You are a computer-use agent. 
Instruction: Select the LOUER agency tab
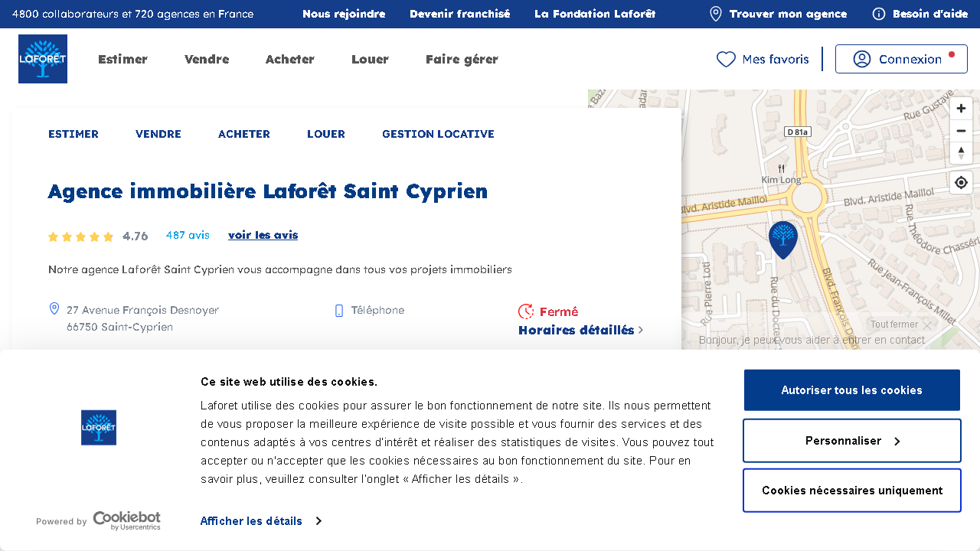pyautogui.click(x=326, y=134)
